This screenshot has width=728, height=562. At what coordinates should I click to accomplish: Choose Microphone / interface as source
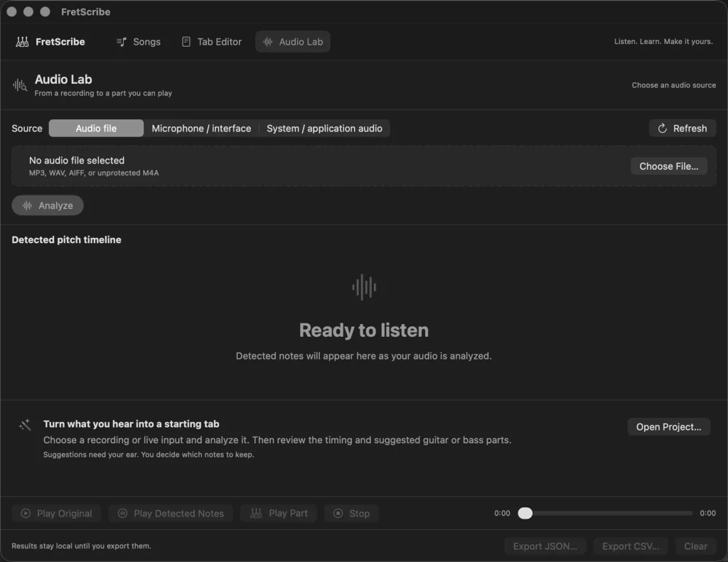pyautogui.click(x=201, y=128)
